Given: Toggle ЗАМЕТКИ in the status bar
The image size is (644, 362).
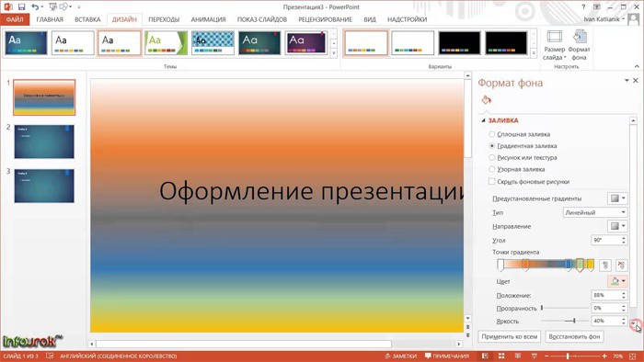Looking at the screenshot, I should [401, 356].
